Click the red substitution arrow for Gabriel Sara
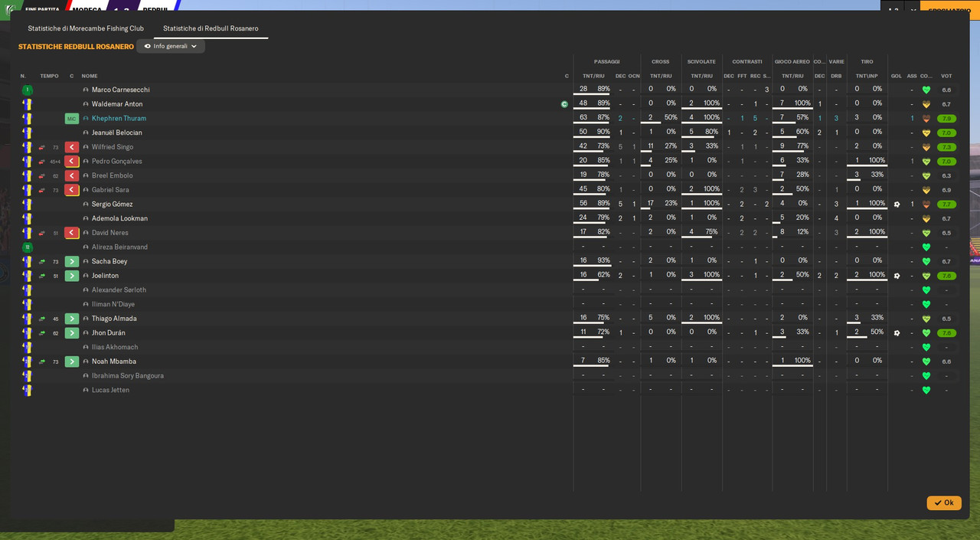Viewport: 980px width, 540px height. 72,190
